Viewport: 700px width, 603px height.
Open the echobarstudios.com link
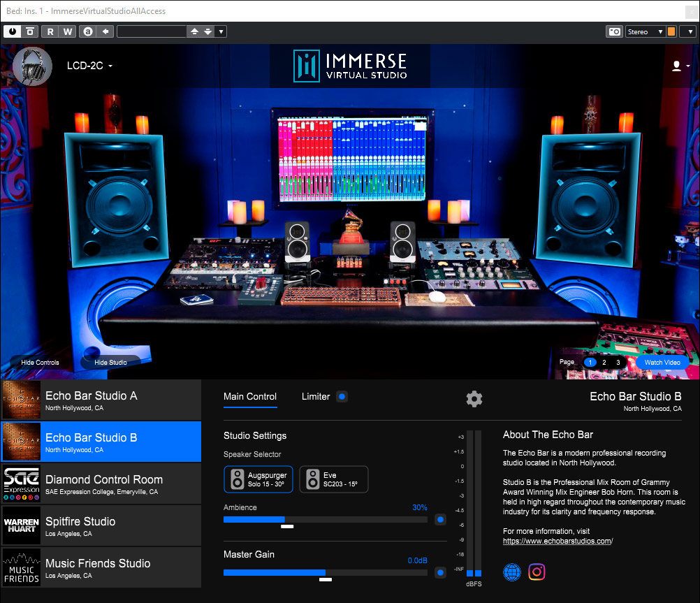(557, 541)
